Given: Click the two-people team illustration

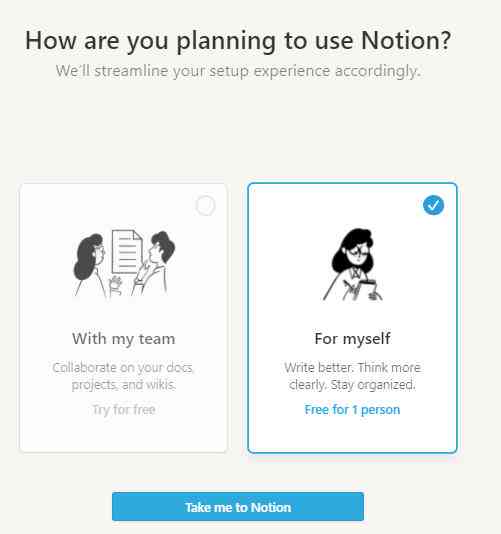Looking at the screenshot, I should click(124, 264).
